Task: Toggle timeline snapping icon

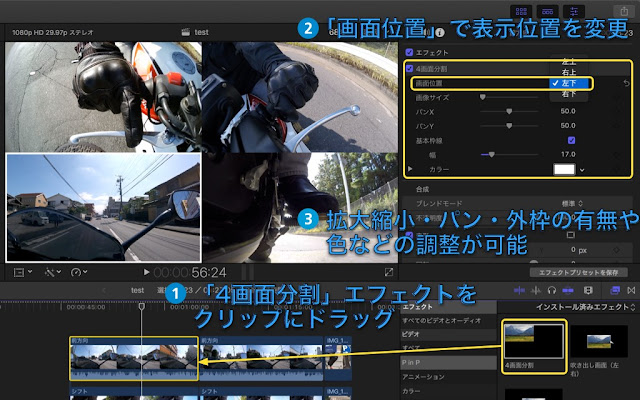Action: coord(568,290)
